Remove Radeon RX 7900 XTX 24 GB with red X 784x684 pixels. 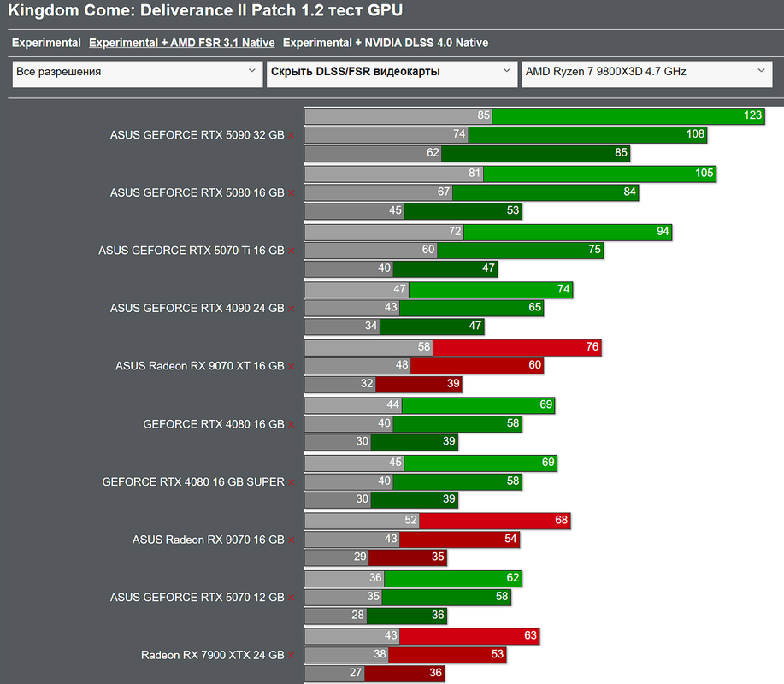(x=291, y=656)
